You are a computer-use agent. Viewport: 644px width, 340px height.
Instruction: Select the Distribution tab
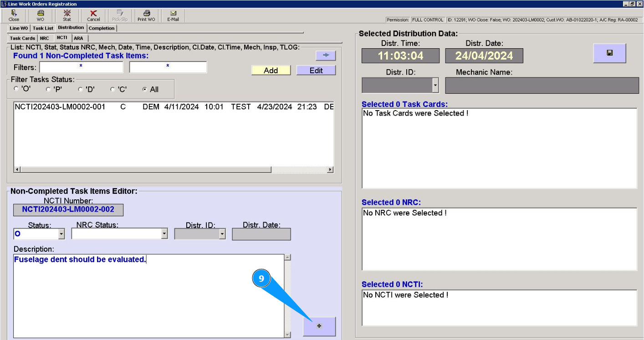click(71, 28)
